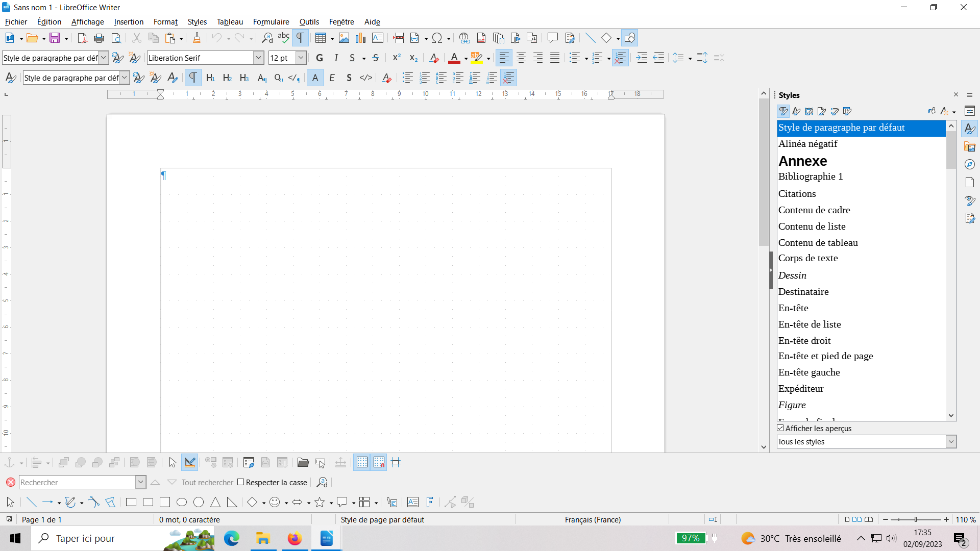Click the Insert Table icon

point(321,38)
